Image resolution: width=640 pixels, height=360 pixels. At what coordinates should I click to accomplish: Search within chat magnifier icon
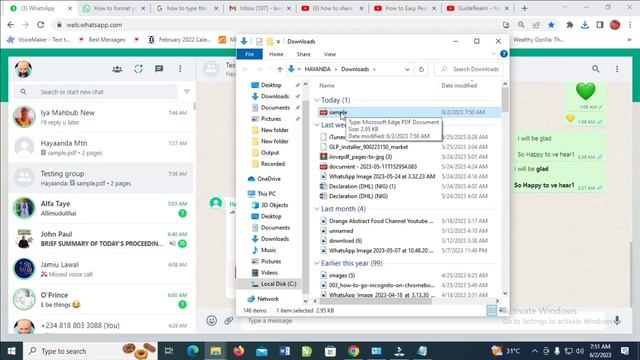pyautogui.click(x=596, y=69)
